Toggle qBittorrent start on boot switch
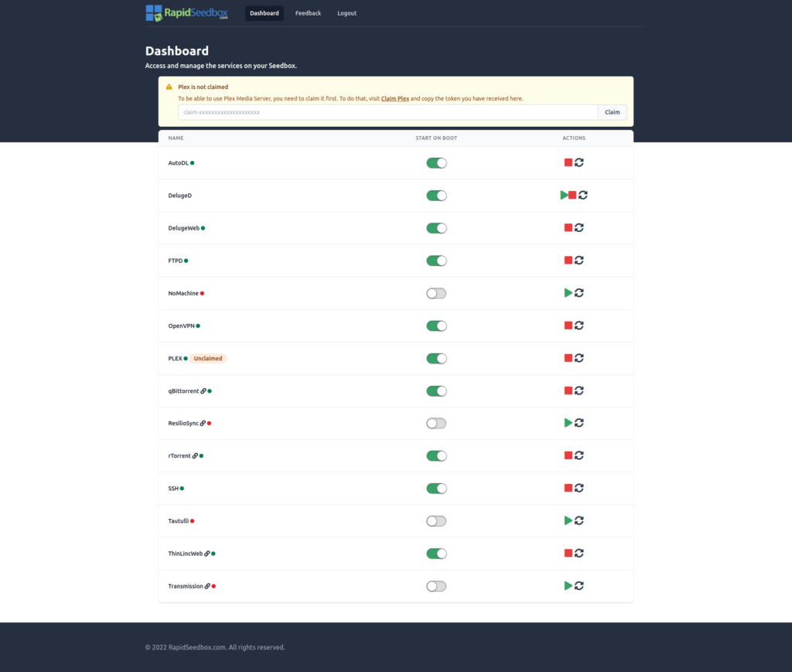This screenshot has width=792, height=672. click(436, 391)
